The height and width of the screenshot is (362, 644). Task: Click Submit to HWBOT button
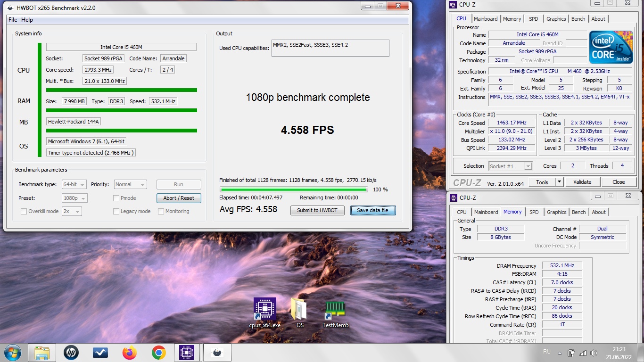point(317,210)
